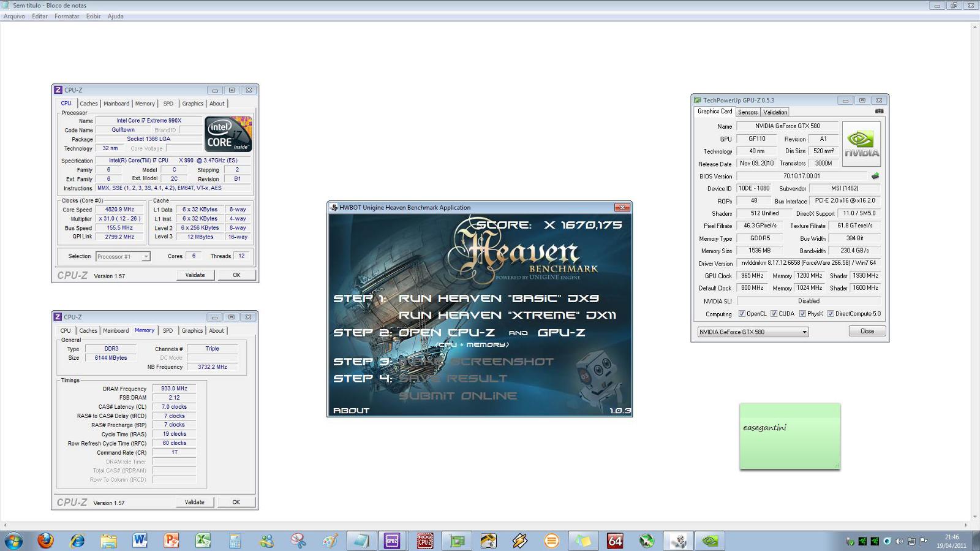The height and width of the screenshot is (551, 980).
Task: Open AIDA64 red 64 taskbar icon
Action: [615, 541]
